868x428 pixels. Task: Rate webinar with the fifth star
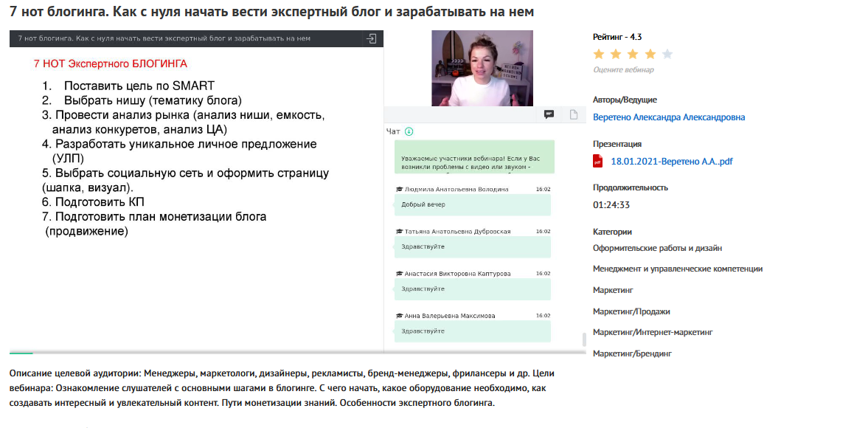[x=667, y=54]
